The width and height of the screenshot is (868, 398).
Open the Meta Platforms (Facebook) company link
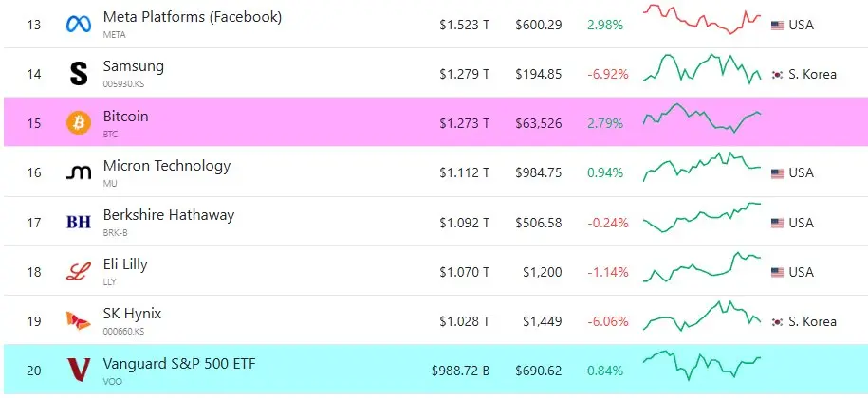click(192, 17)
